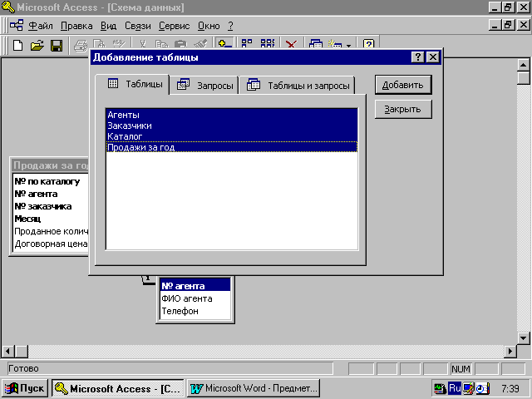Click the tray clock showing 7:39
532x399 pixels.
(x=510, y=388)
